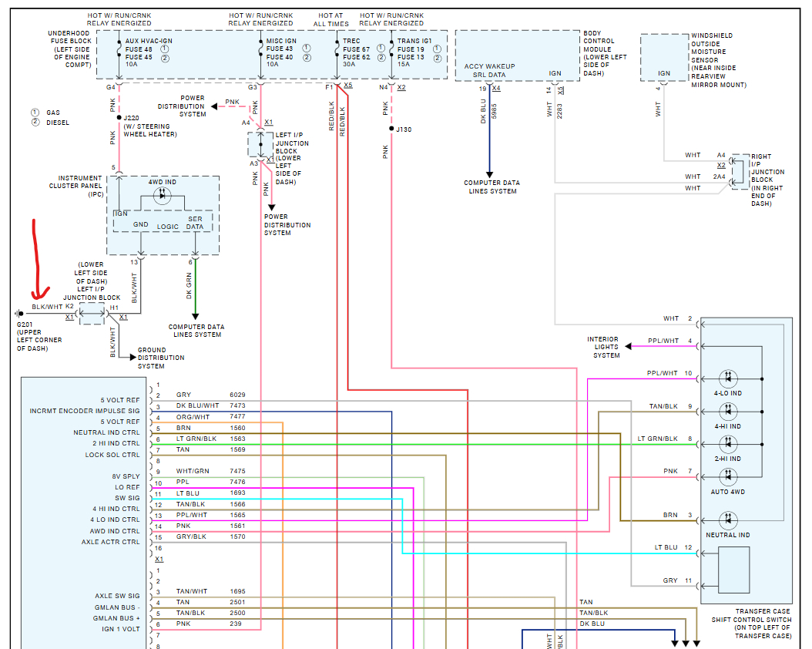Select the J130 splice dot
This screenshot has height=649, width=812.
coord(391,129)
